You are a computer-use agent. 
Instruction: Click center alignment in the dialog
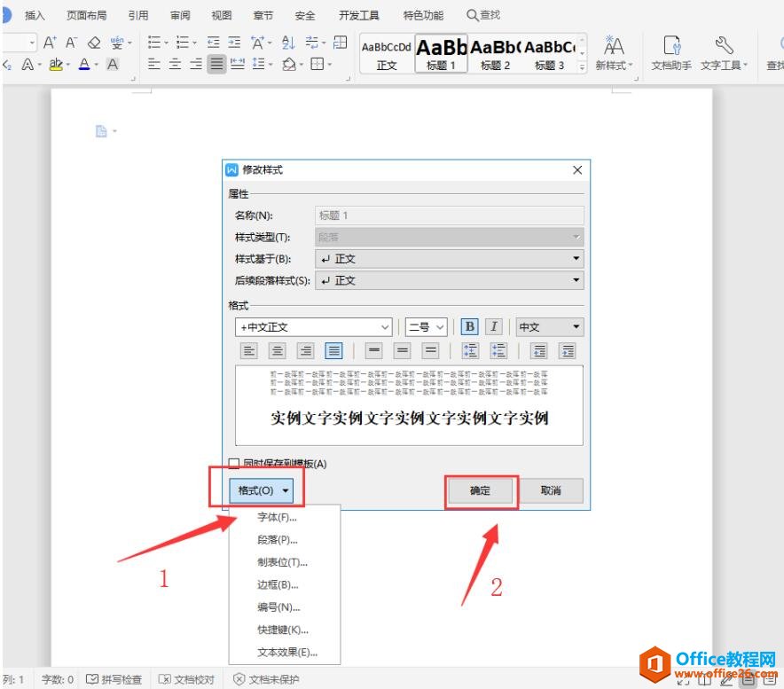tap(277, 351)
